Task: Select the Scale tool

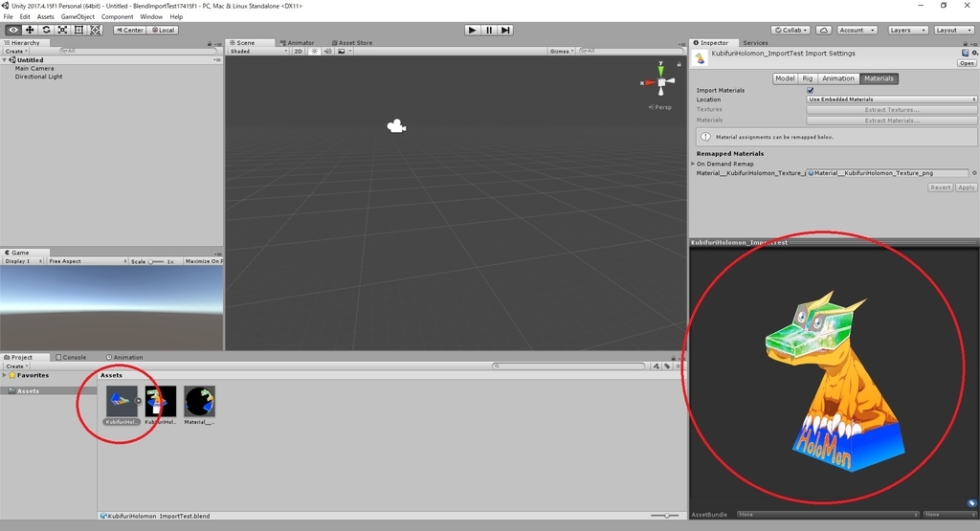Action: 62,30
